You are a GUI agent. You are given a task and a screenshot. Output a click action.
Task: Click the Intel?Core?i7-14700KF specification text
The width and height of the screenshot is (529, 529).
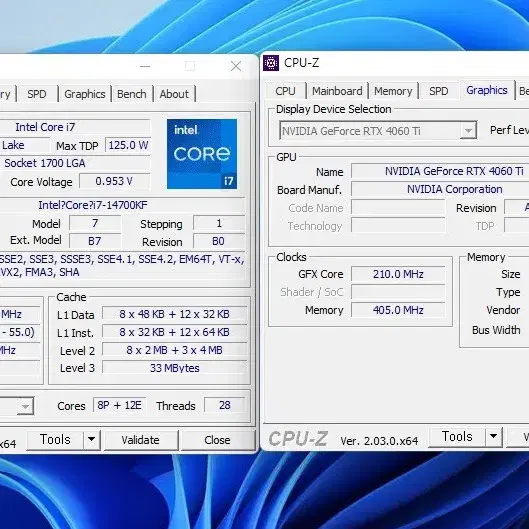tap(93, 205)
